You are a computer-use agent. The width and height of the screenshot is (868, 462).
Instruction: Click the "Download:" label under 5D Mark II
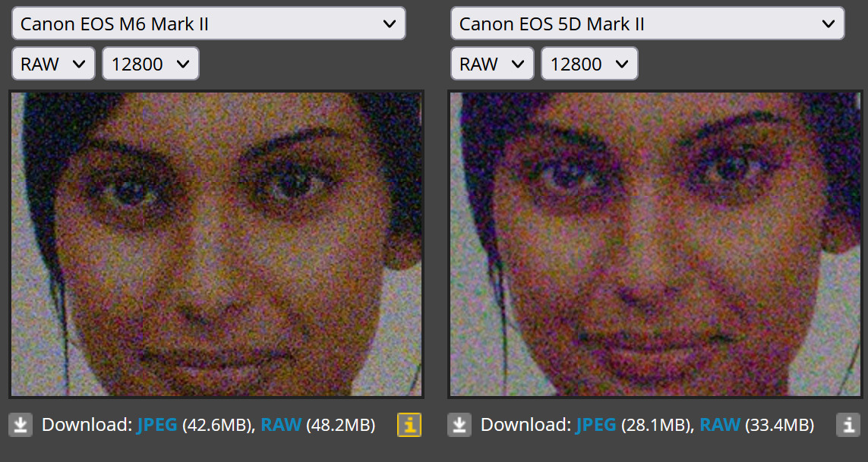(526, 425)
